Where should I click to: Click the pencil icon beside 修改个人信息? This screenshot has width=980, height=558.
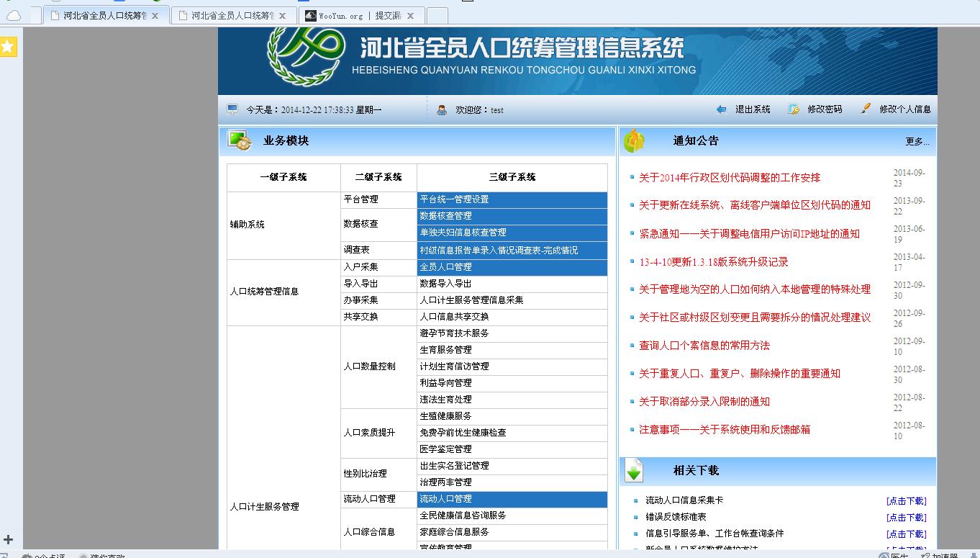click(x=866, y=109)
